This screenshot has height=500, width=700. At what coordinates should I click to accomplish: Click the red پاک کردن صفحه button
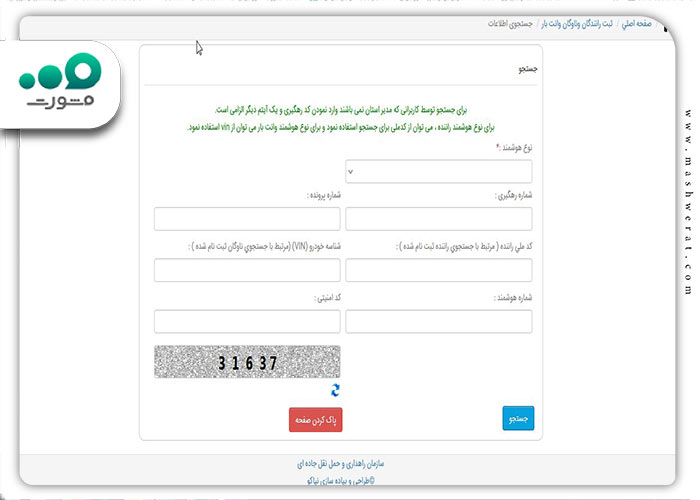click(316, 420)
